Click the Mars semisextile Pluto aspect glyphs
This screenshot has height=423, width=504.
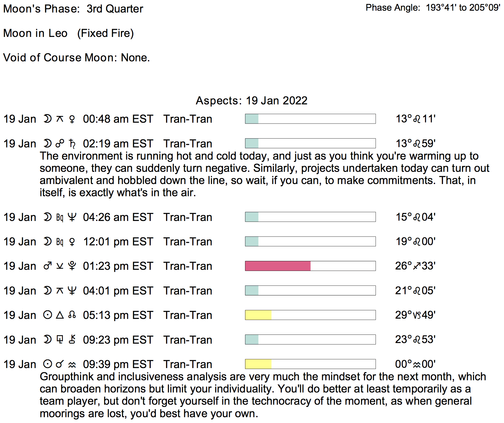[x=59, y=266]
